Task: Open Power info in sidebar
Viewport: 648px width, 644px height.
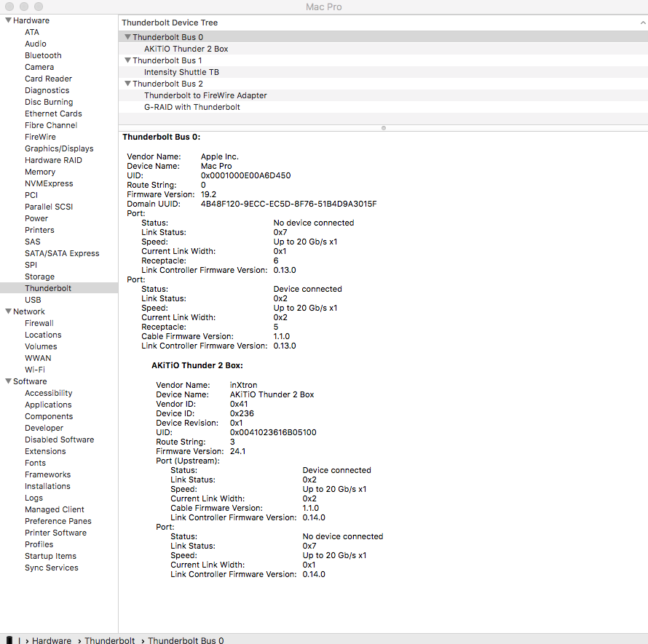Action: point(36,218)
